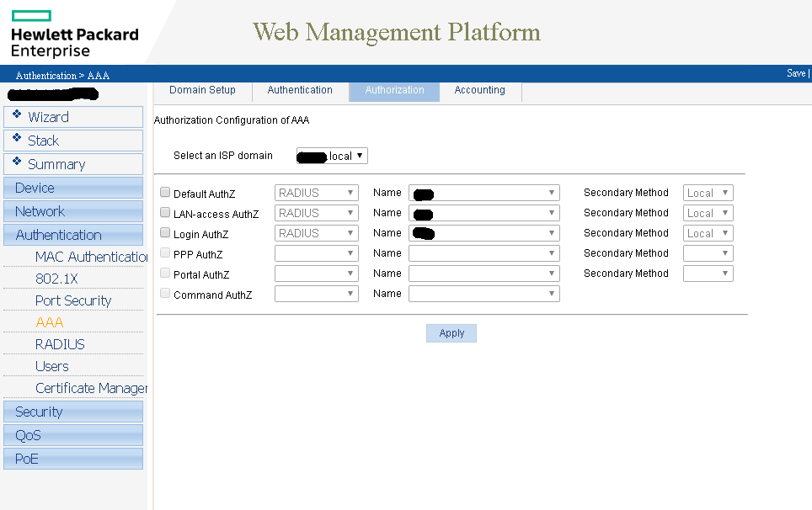Viewport: 812px width, 510px height.
Task: Open the RADIUS sidebar page
Action: tap(60, 344)
